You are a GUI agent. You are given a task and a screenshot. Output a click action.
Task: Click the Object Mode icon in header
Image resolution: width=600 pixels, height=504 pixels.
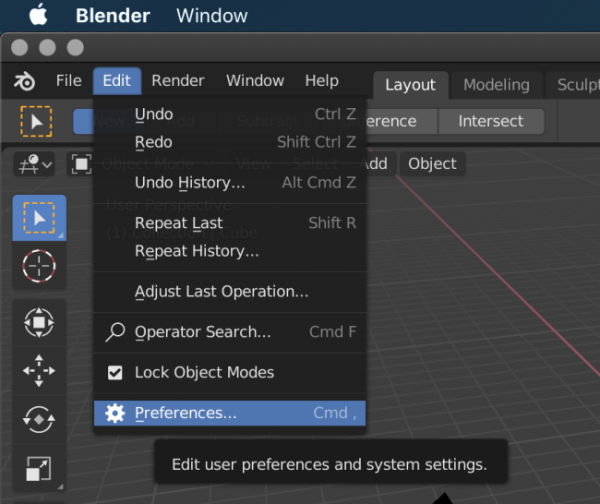(x=82, y=164)
